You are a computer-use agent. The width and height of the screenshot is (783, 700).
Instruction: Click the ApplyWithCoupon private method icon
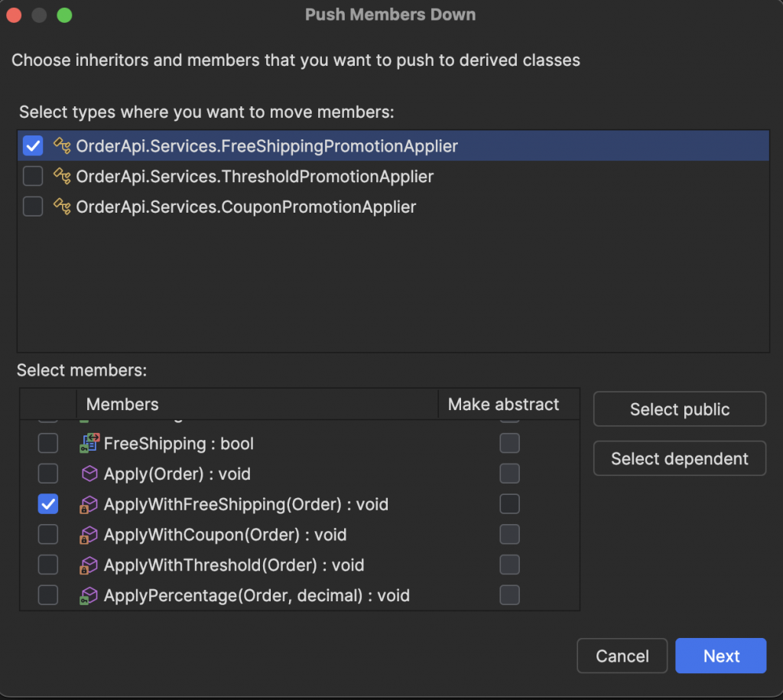click(x=90, y=535)
